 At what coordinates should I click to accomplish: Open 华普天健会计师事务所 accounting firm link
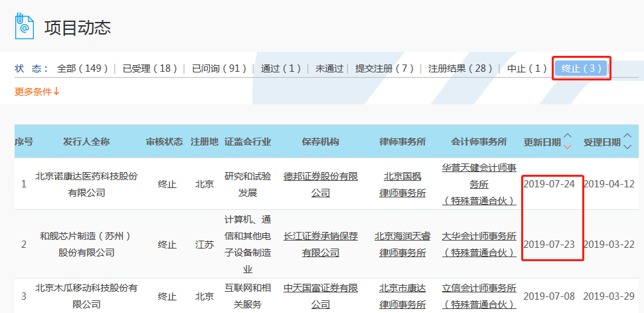point(479,184)
